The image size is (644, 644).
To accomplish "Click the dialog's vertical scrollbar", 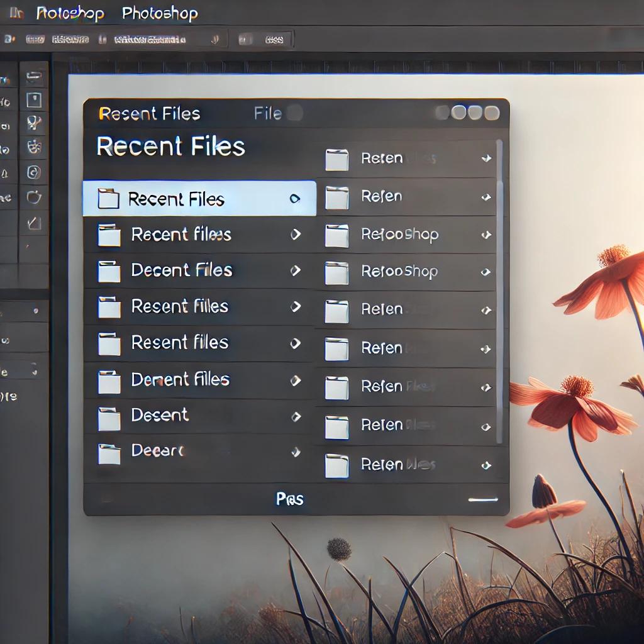I will [499, 292].
